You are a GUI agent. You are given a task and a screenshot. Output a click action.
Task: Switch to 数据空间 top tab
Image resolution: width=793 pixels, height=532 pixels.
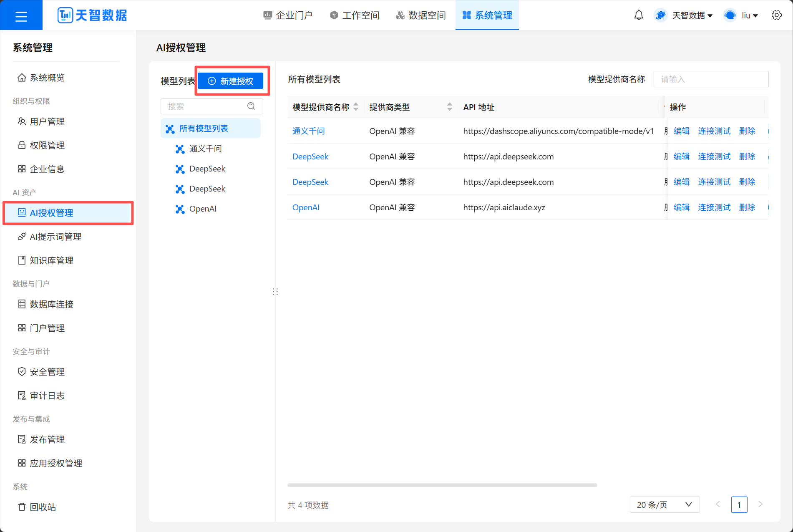[421, 15]
